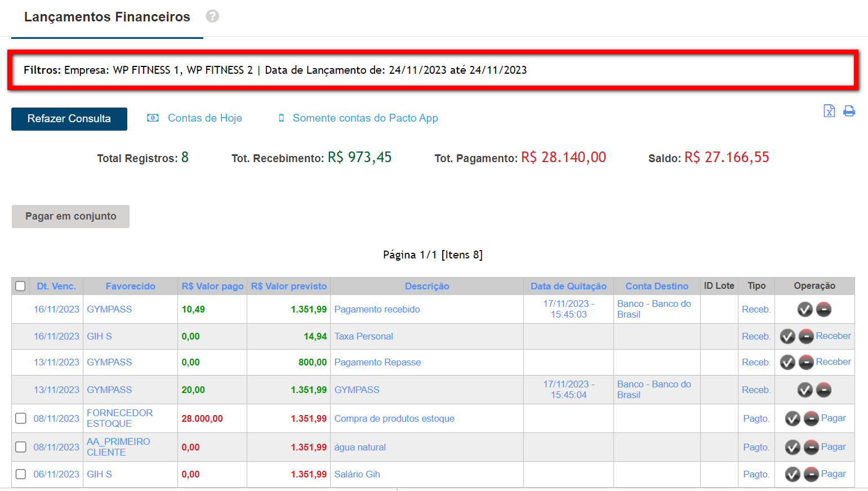868x491 pixels.
Task: Click the Pagar em conjunto button
Action: coord(70,216)
